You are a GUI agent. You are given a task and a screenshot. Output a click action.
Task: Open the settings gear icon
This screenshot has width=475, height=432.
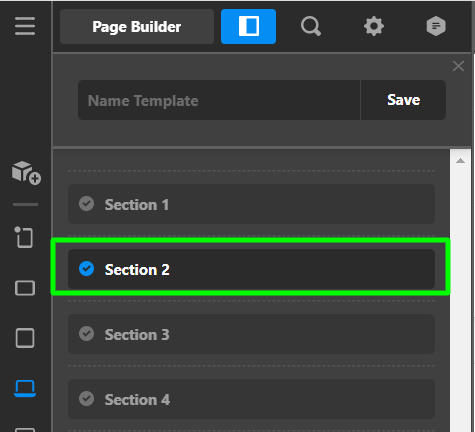pos(374,26)
